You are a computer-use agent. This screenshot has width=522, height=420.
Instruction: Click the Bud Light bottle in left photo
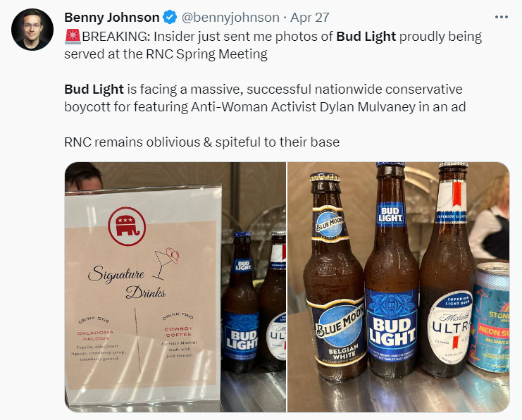tap(240, 302)
